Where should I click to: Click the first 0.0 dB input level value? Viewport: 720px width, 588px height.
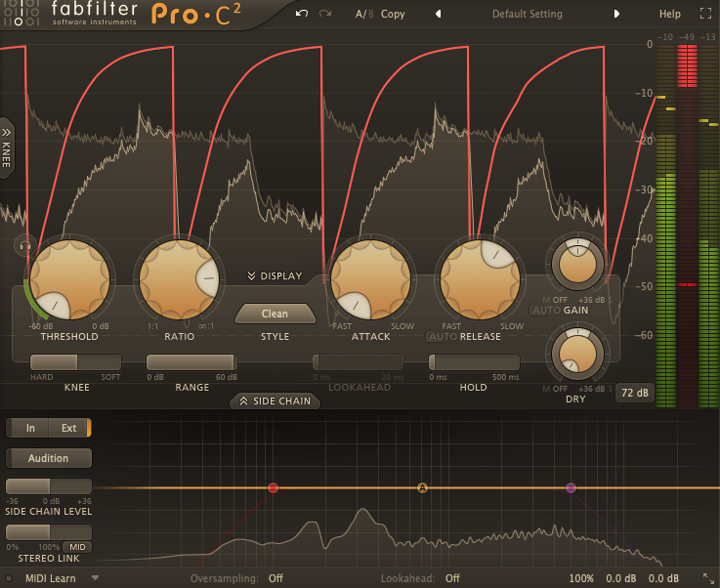pyautogui.click(x=620, y=578)
